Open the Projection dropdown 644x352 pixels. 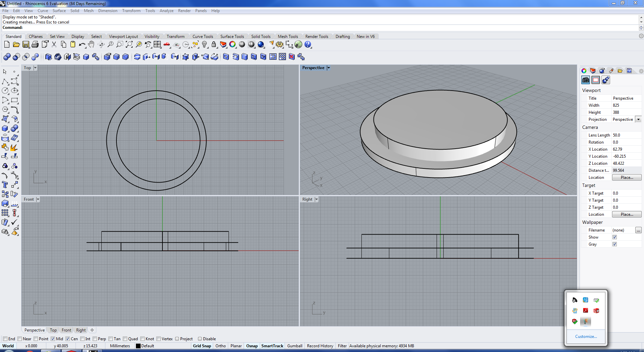click(638, 119)
